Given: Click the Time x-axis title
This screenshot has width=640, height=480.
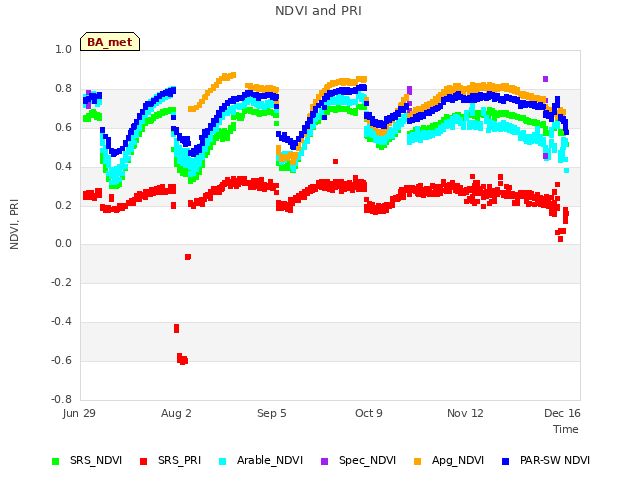Looking at the screenshot, I should pyautogui.click(x=565, y=429).
